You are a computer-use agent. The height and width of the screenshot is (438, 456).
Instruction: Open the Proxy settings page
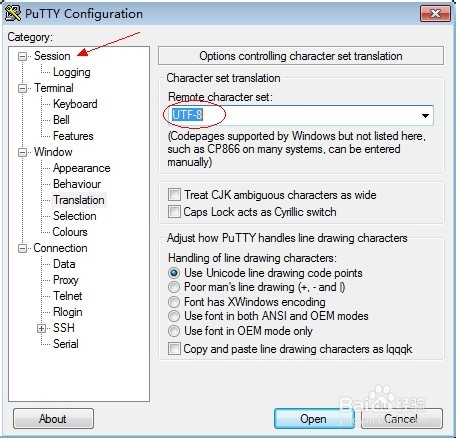click(66, 280)
